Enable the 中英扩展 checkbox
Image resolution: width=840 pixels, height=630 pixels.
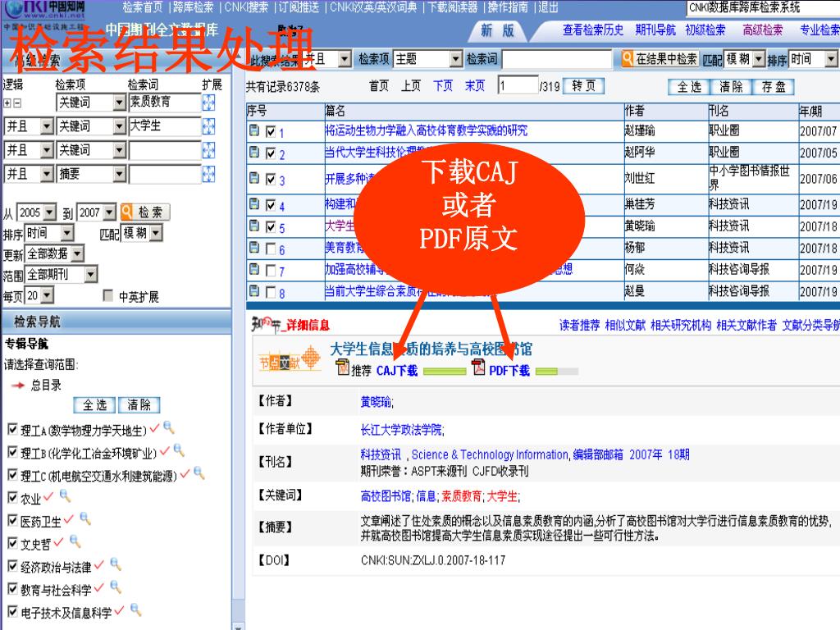point(107,295)
